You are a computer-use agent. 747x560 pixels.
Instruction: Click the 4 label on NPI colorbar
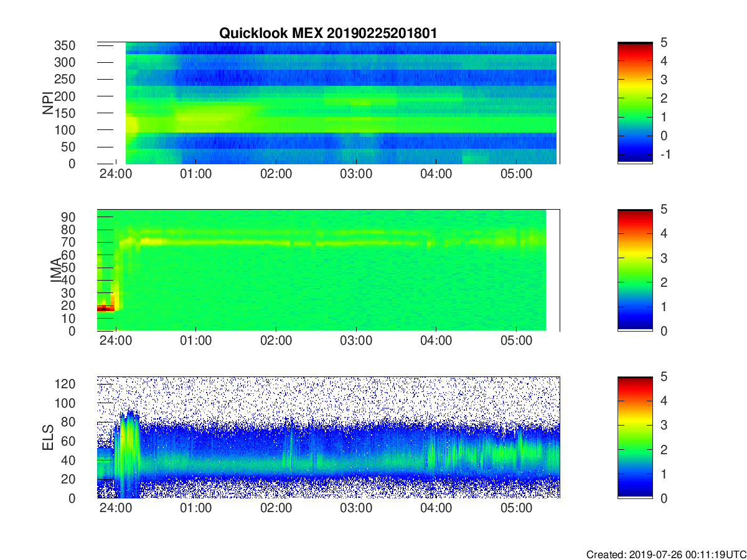pos(664,61)
